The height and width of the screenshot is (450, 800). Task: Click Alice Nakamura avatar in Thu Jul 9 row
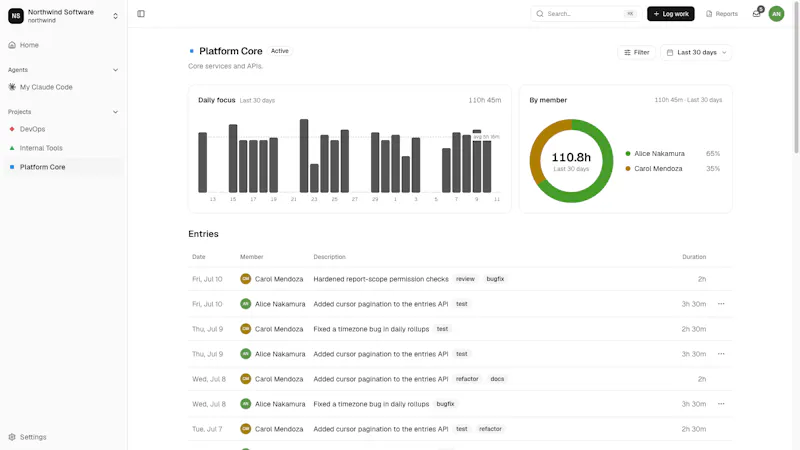click(245, 354)
